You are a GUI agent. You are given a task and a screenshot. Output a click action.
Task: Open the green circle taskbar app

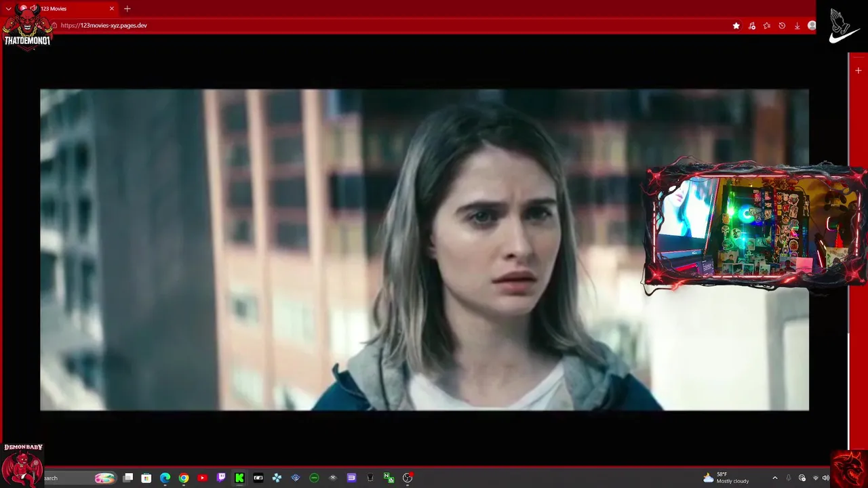pyautogui.click(x=314, y=478)
